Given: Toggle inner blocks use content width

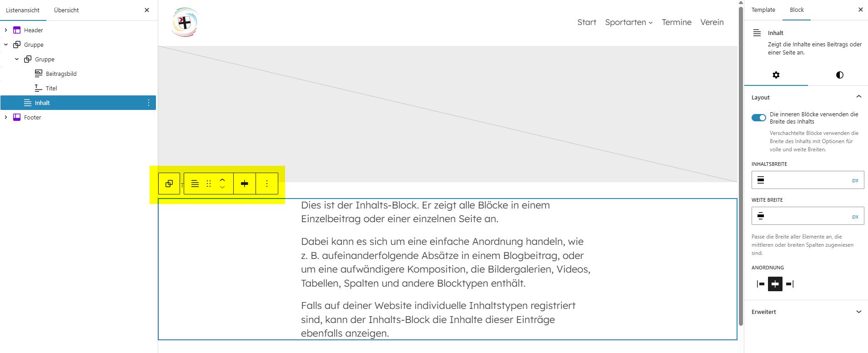Looking at the screenshot, I should click(x=759, y=118).
